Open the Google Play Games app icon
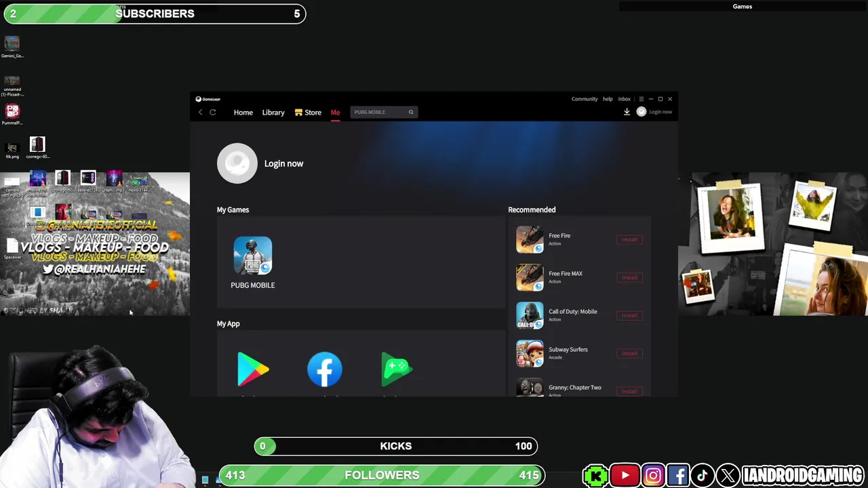Screen dimensions: 868x488 pyautogui.click(x=397, y=369)
